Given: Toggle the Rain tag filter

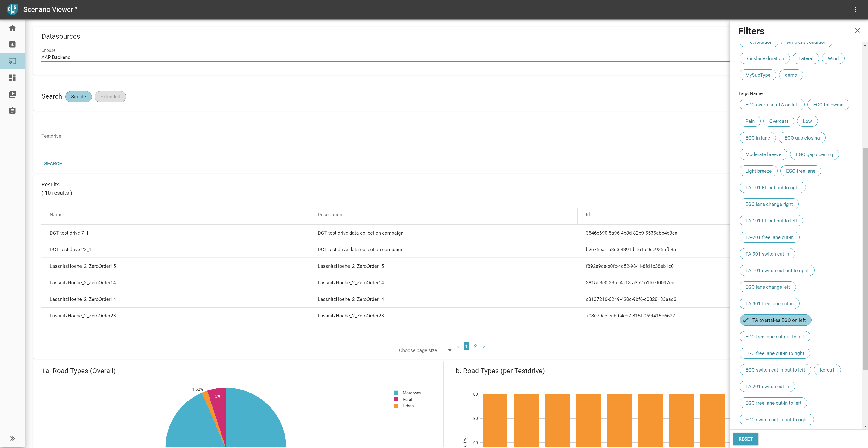Looking at the screenshot, I should tap(750, 121).
